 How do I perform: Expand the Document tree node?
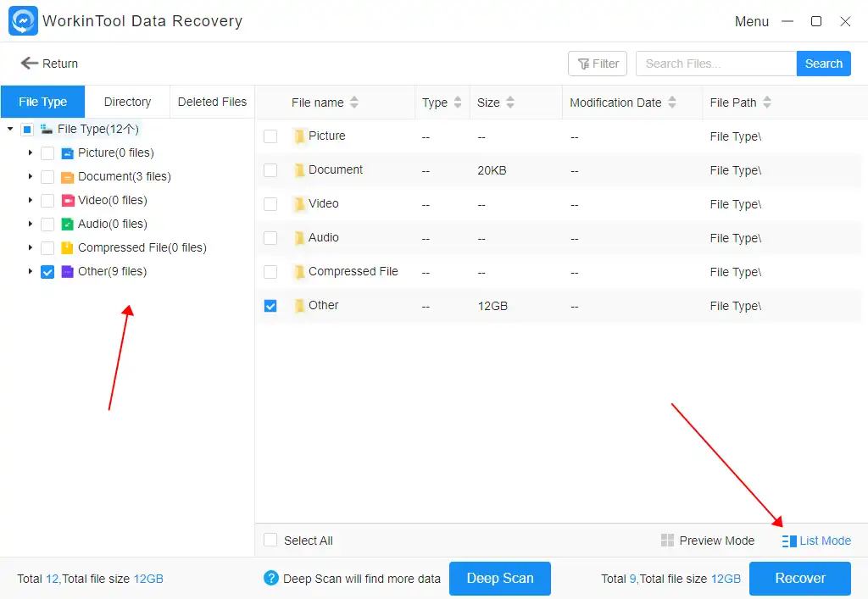coord(31,176)
